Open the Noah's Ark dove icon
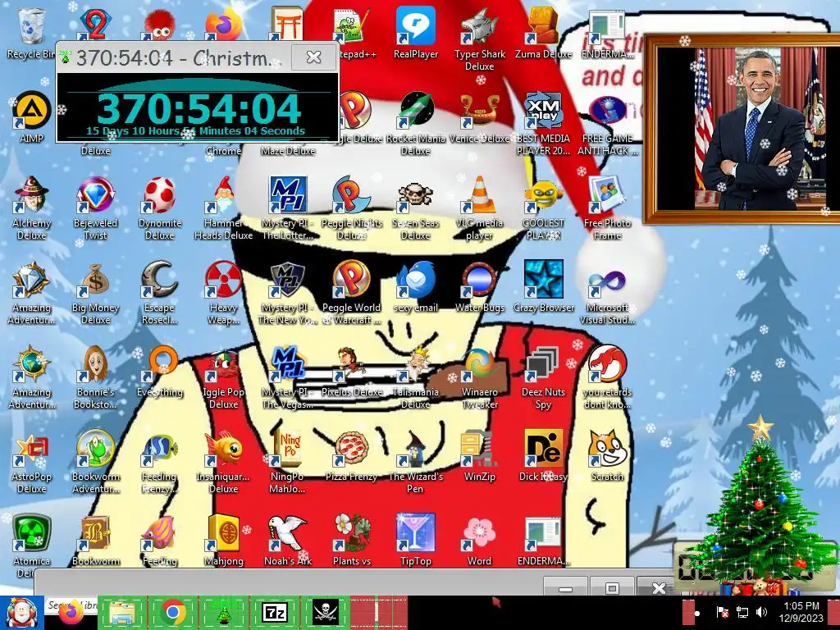Viewport: 840px width, 630px height. [x=288, y=540]
